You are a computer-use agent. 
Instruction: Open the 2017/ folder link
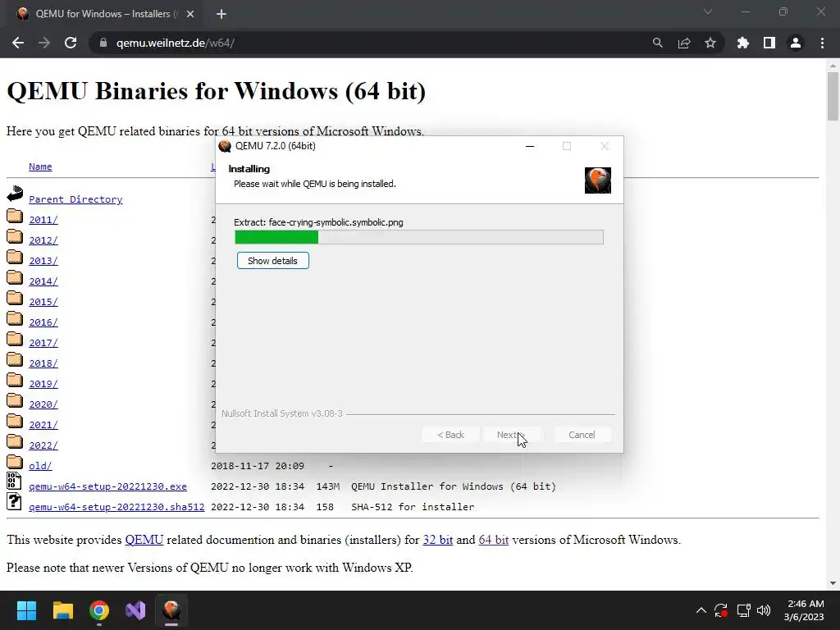click(43, 343)
